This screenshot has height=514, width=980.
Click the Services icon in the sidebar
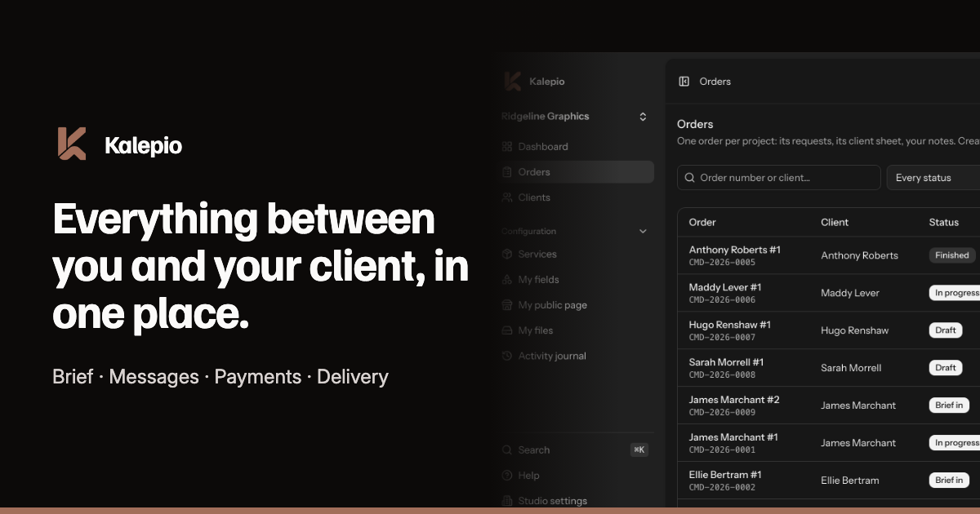click(x=508, y=254)
